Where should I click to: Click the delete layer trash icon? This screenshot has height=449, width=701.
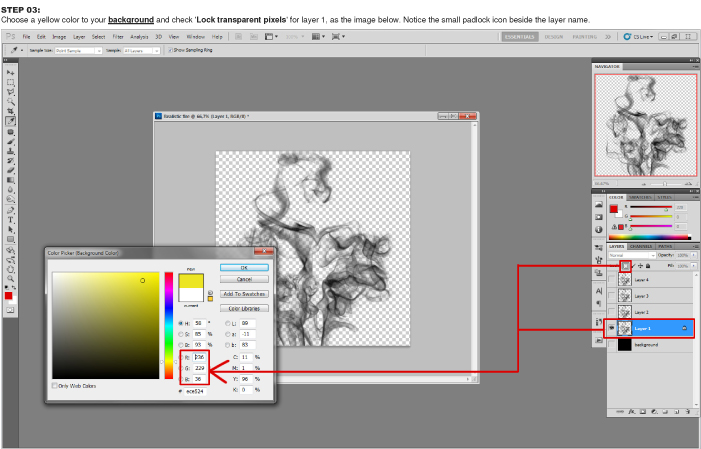coord(688,411)
